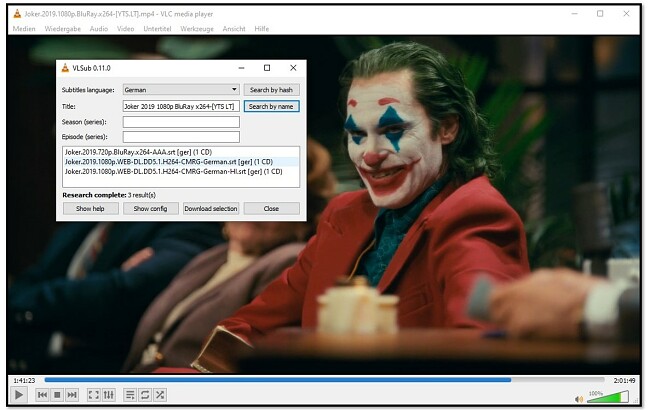This screenshot has height=410, width=650.
Task: Click Show config button
Action: (150, 209)
